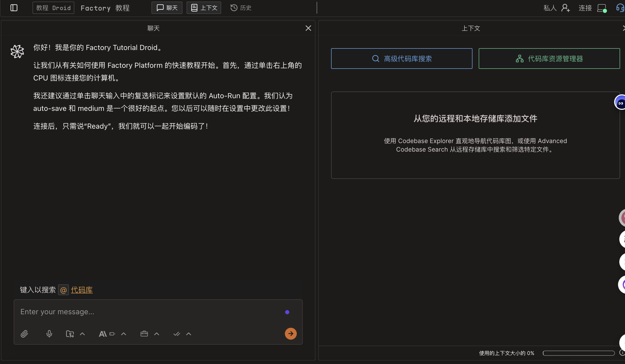The image size is (625, 364).
Task: Select the 教程 Droid selector
Action: click(53, 8)
